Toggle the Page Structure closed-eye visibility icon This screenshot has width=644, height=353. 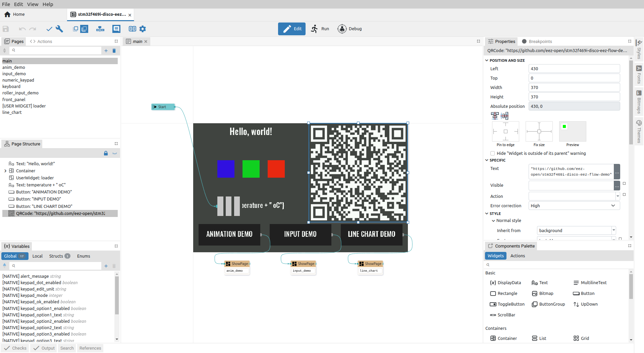tap(115, 153)
